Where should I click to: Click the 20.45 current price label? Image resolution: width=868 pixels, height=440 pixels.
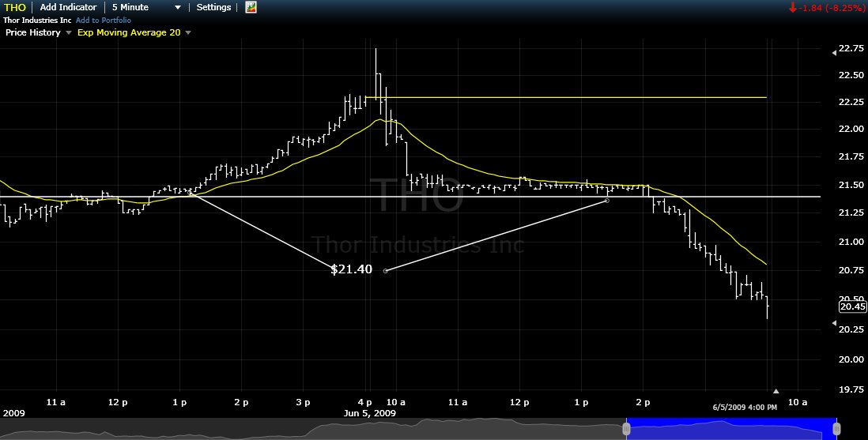tap(852, 306)
